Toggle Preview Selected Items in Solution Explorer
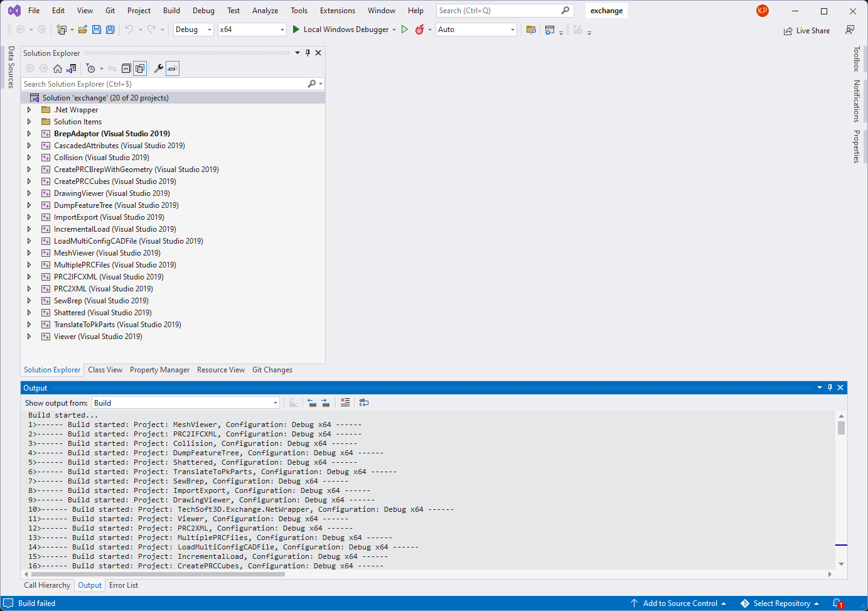This screenshot has height=611, width=868. (172, 68)
